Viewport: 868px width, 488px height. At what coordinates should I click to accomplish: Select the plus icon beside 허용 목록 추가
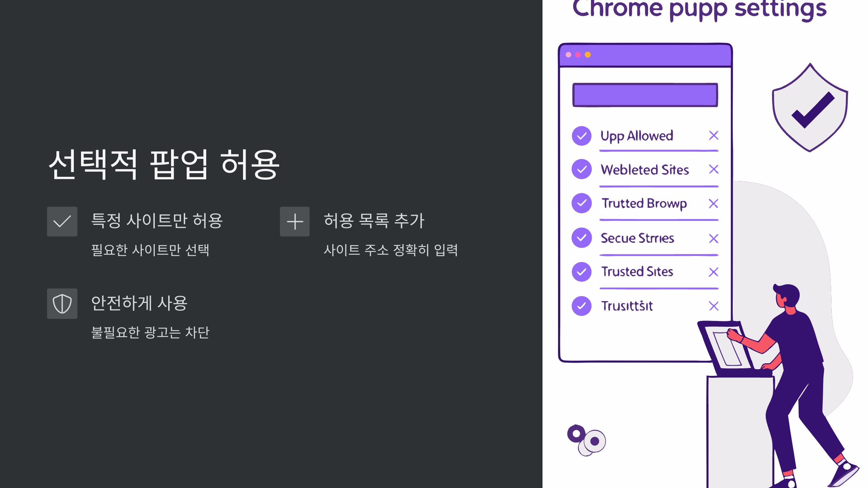tap(295, 222)
